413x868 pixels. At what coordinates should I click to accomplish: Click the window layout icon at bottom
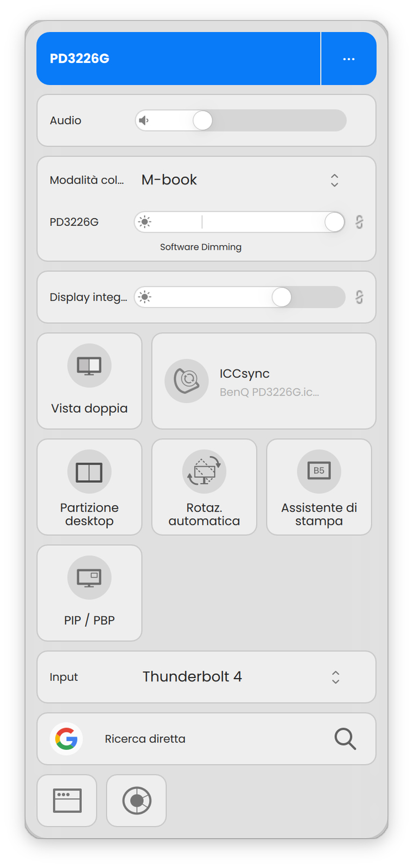coord(67,800)
